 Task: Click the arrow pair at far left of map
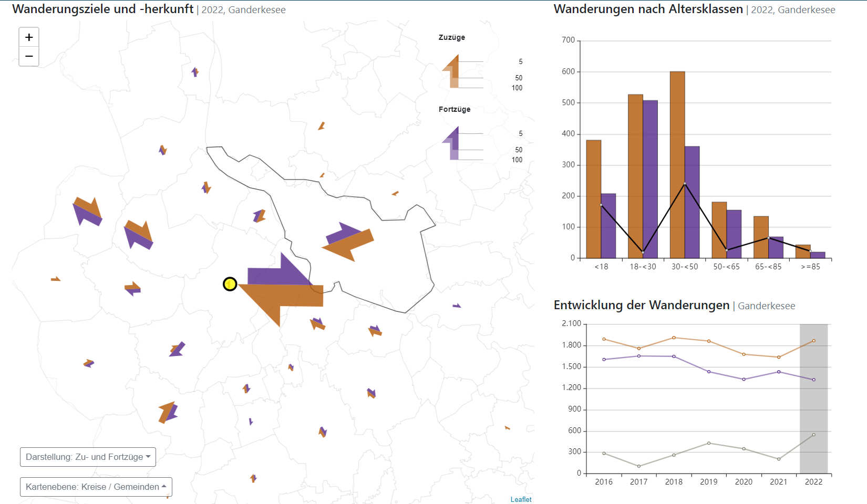(87, 211)
